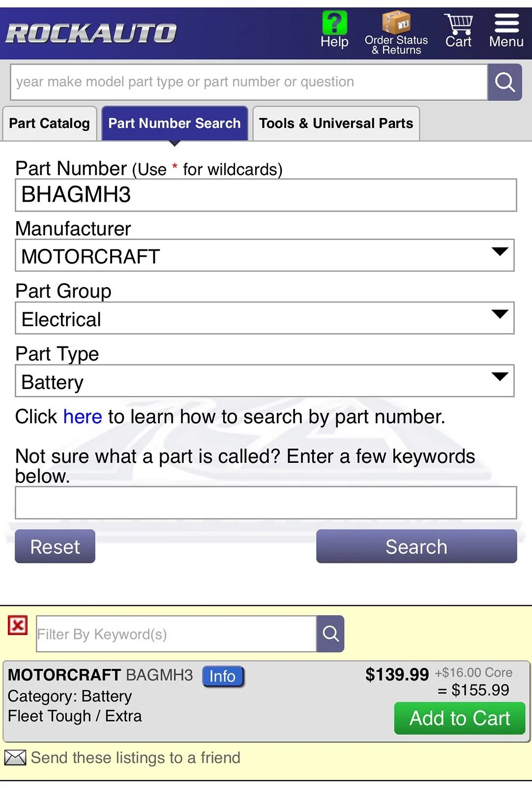Screen dimensions: 532x787
Task: Click the red X clear-filter icon
Action: coord(18,626)
